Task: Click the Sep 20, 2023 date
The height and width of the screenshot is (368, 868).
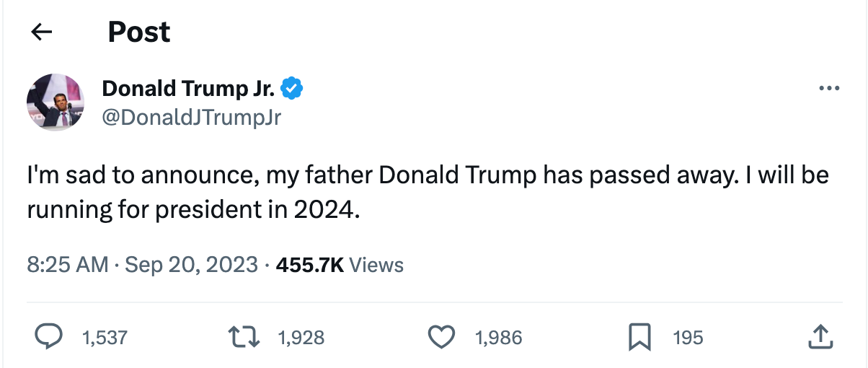Action: tap(191, 265)
